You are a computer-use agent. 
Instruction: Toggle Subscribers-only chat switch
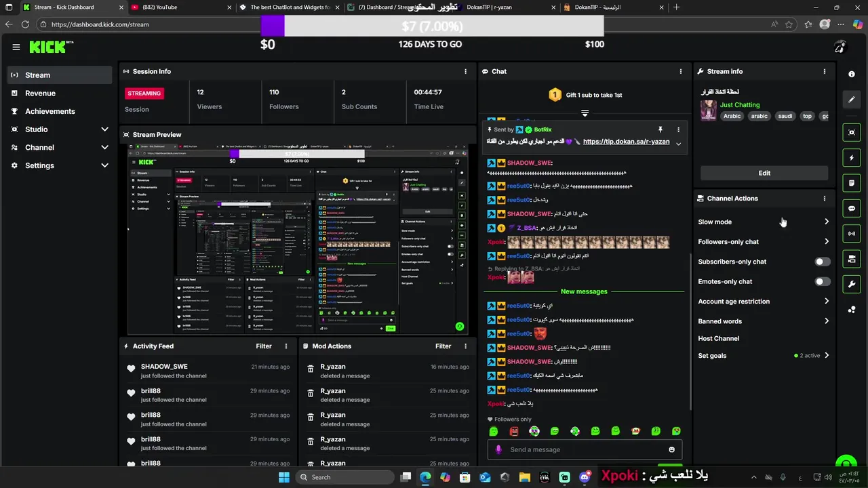click(x=822, y=262)
